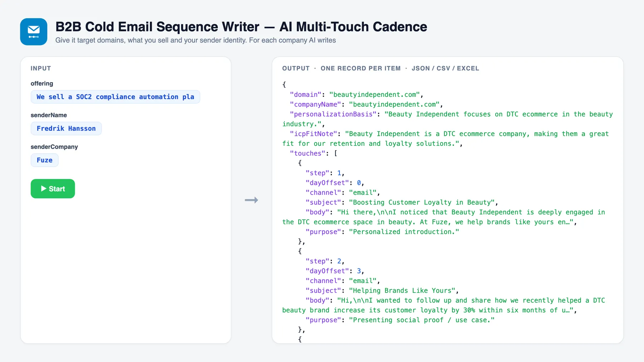
Task: Click 'ONE RECORD PER ITEM' header text
Action: 361,68
